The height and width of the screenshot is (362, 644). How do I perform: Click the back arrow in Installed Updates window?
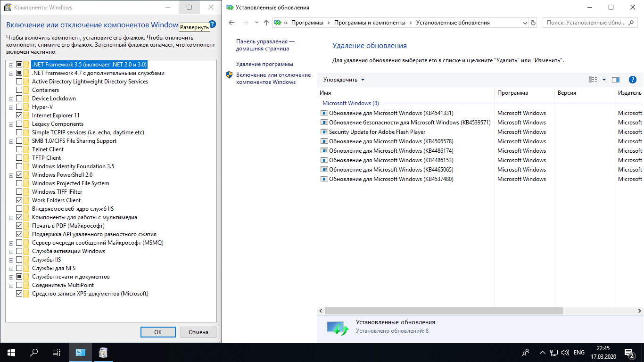231,23
